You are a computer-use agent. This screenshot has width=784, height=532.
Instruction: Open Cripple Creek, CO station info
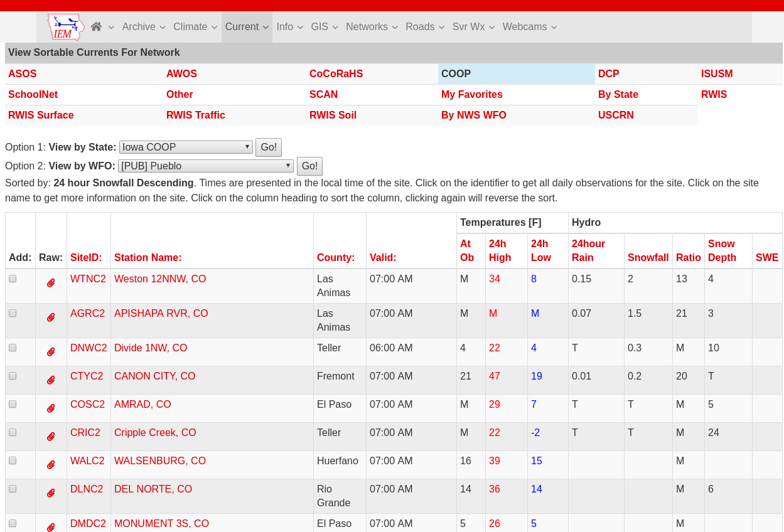point(155,432)
